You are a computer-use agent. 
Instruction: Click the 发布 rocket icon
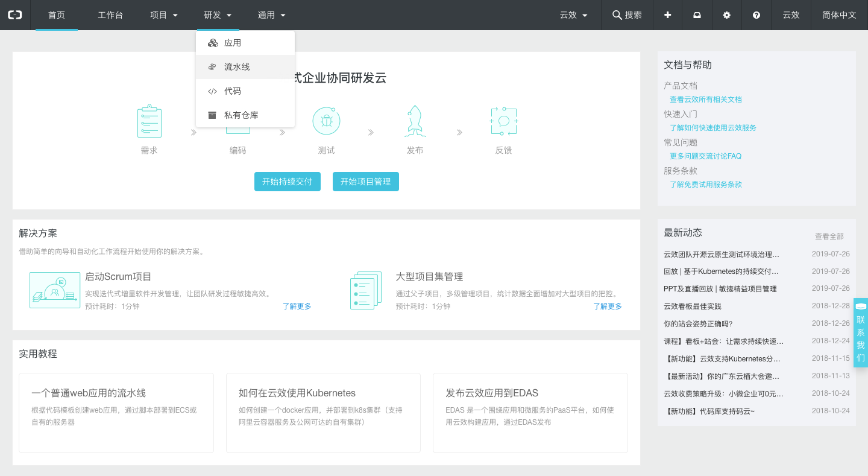tap(415, 121)
